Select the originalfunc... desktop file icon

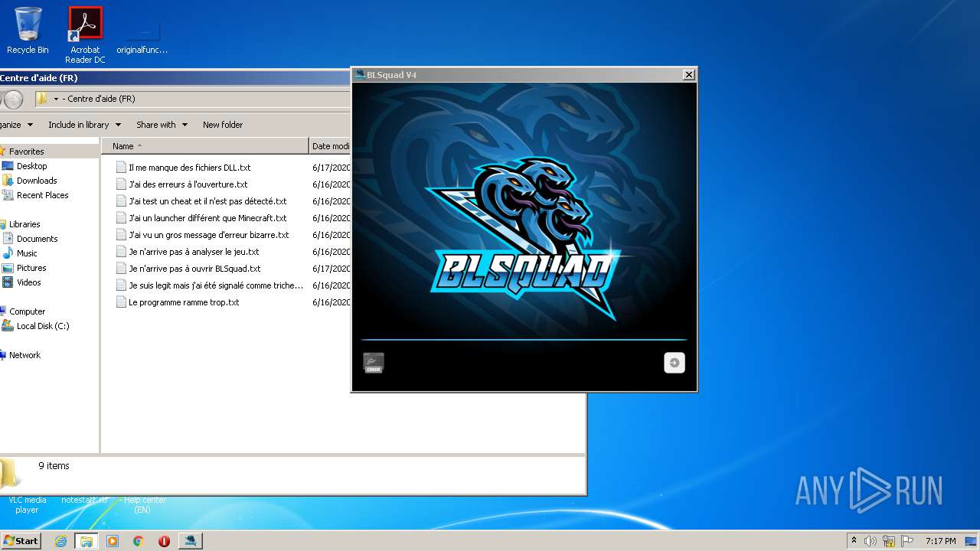(x=142, y=35)
